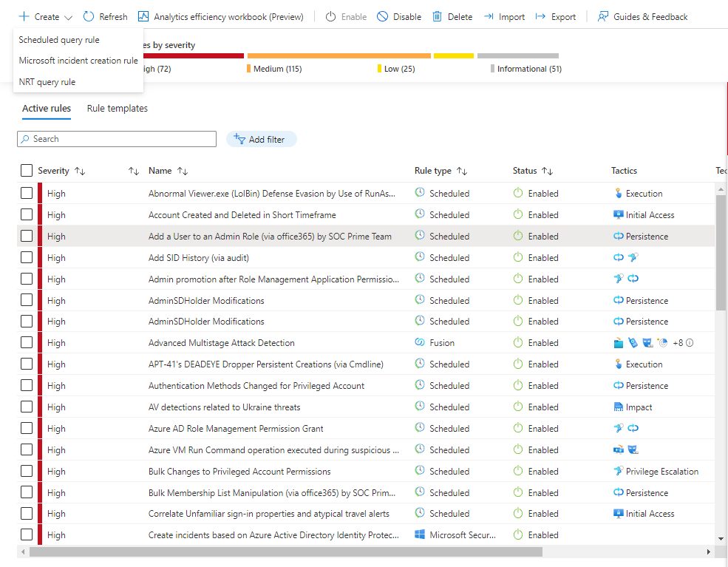Click the Refresh icon in toolbar
This screenshot has height=567, width=728.
click(x=89, y=16)
